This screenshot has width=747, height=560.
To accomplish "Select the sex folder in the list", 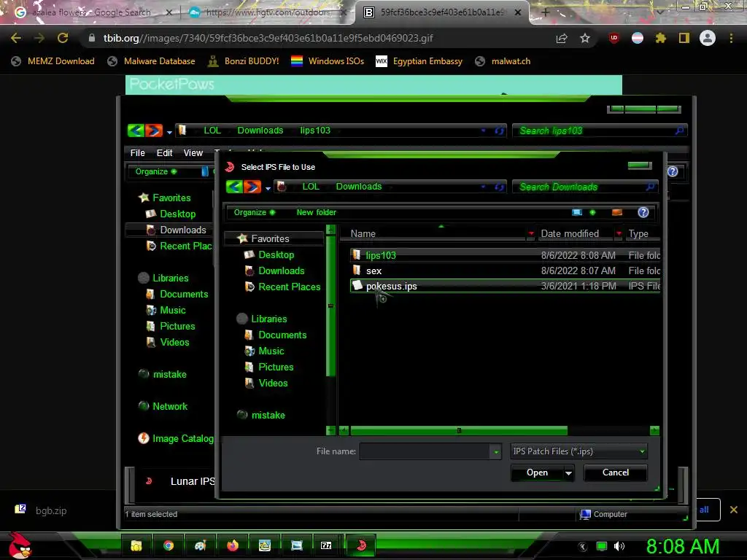I will (x=505, y=271).
